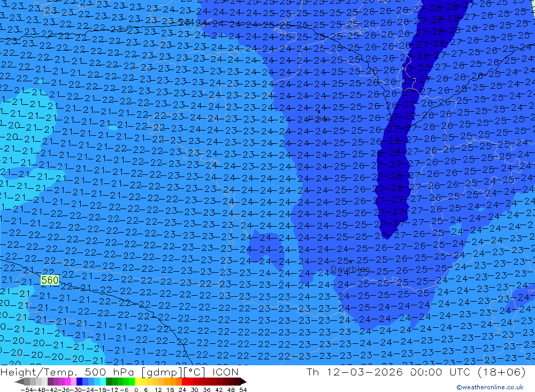The height and width of the screenshot is (392, 535).
Task: Click the bright cyan legend swatch
Action: coord(103,382)
